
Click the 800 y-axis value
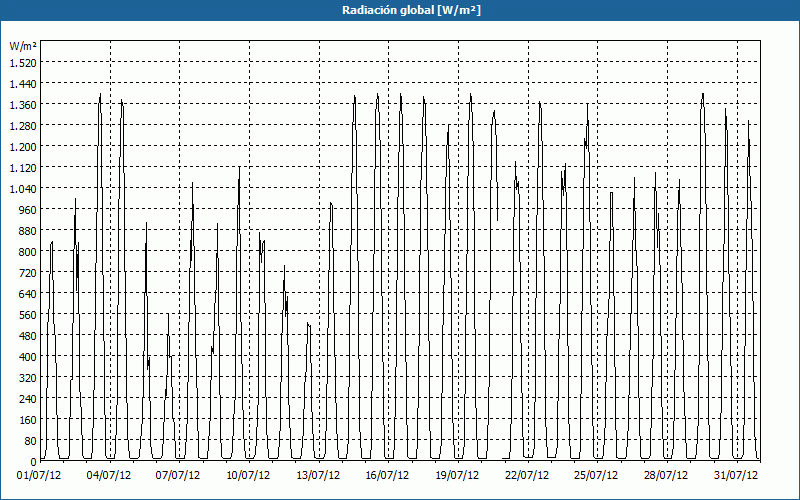[x=28, y=252]
